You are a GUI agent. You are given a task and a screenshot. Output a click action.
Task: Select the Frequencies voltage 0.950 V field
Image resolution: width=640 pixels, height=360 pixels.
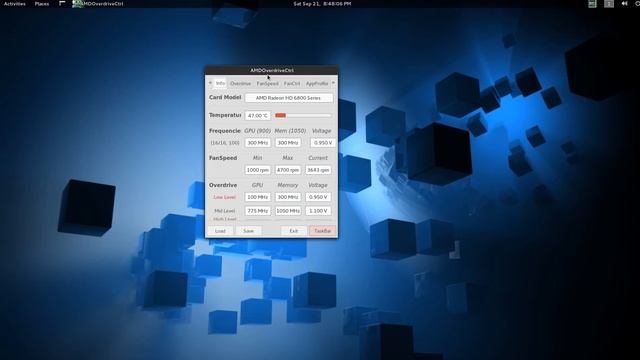(x=323, y=143)
